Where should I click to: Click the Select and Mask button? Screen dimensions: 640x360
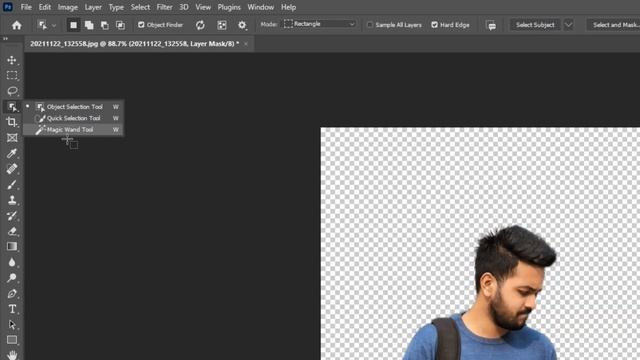point(614,25)
